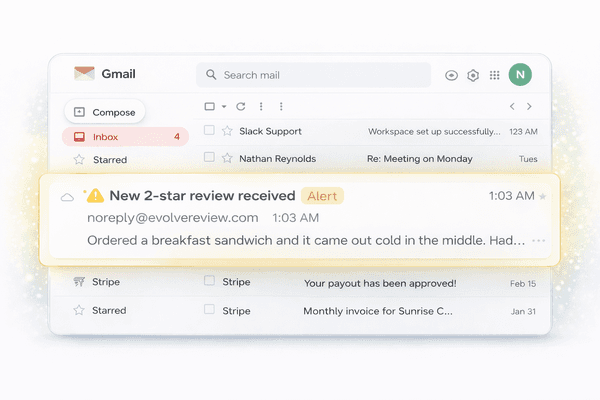Open "Workspace set up successfully" preview

pos(434,132)
